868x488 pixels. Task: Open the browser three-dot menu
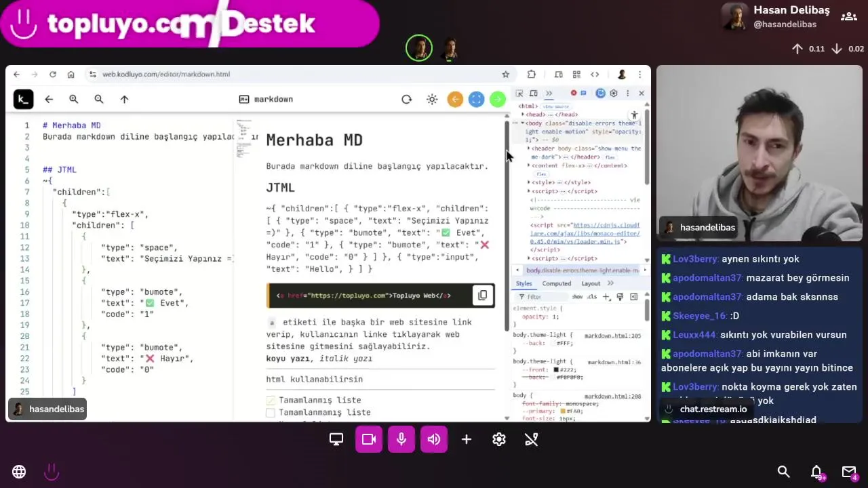point(639,75)
